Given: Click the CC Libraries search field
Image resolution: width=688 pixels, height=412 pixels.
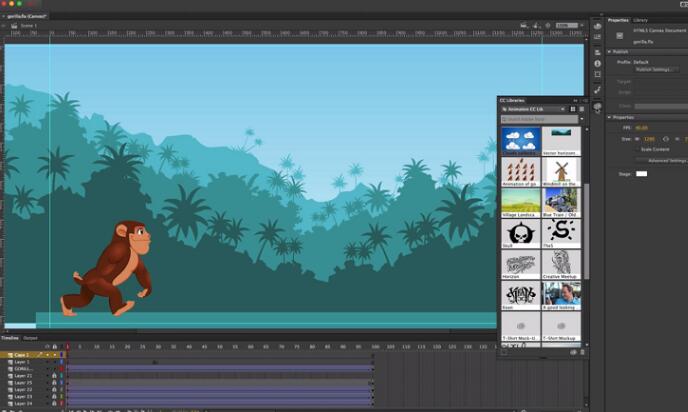Looking at the screenshot, I should pyautogui.click(x=540, y=119).
